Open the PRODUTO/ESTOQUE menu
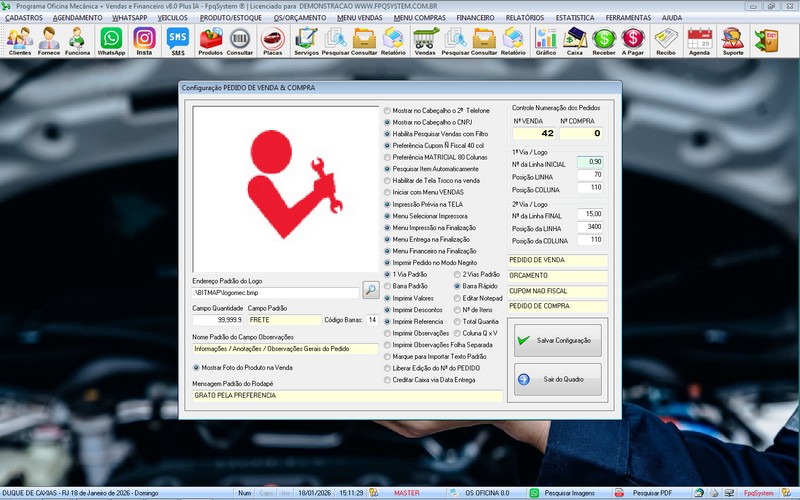The image size is (800, 500). (230, 18)
